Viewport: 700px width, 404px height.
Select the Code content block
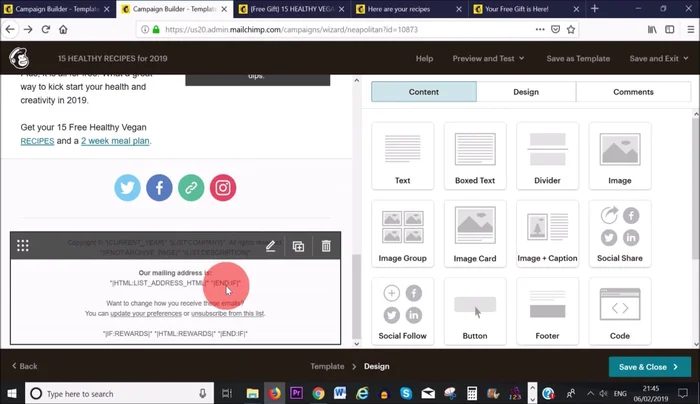620,312
